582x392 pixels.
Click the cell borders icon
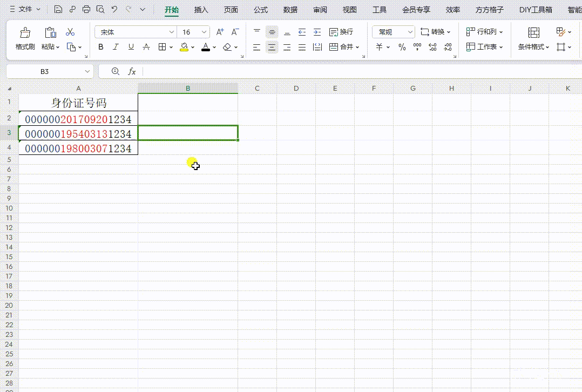162,47
